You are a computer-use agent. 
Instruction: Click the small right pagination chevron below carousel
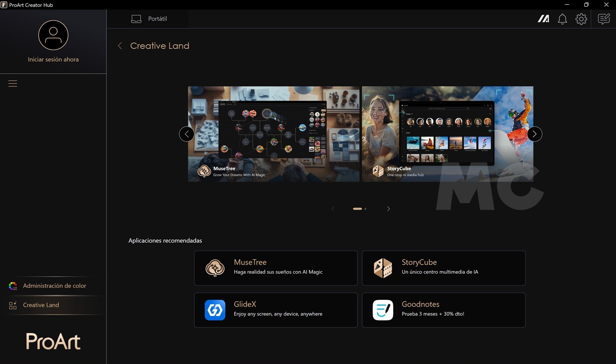click(x=389, y=209)
